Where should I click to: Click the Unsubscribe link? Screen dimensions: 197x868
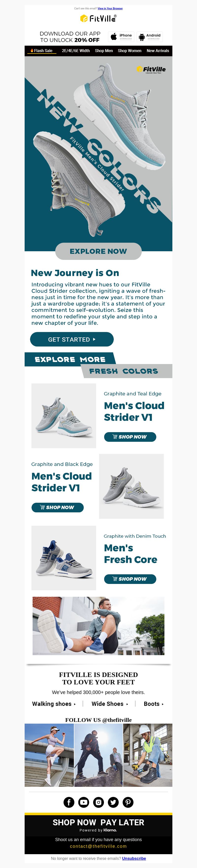click(134, 858)
